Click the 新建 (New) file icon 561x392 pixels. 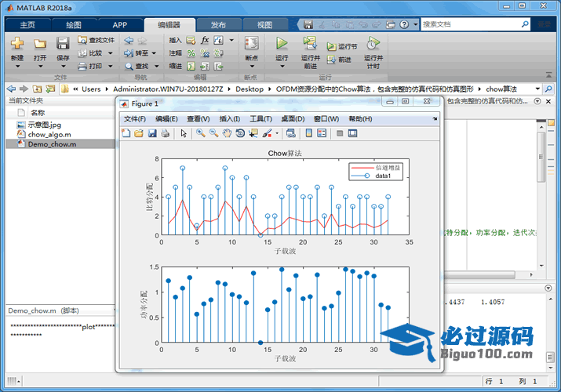[x=16, y=43]
